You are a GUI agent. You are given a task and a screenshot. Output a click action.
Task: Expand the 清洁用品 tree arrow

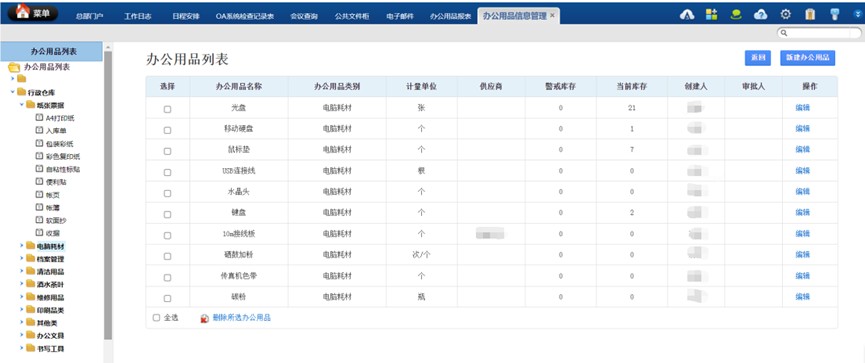pos(22,271)
